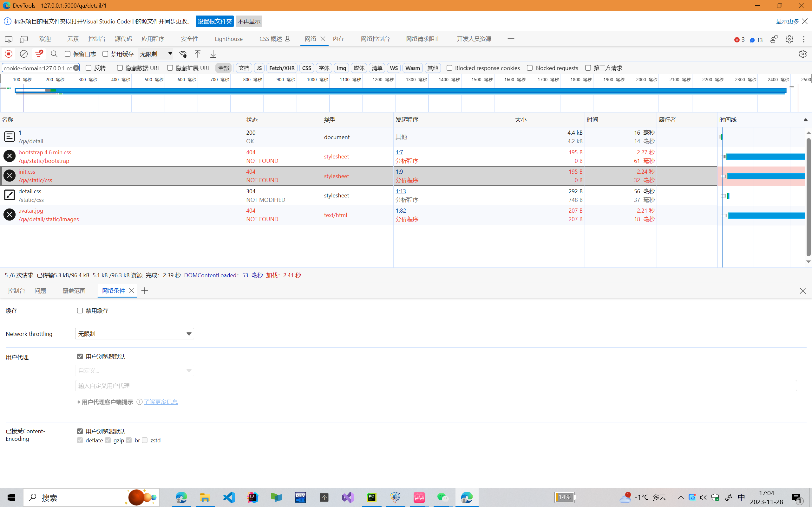Viewport: 812px width, 507px height.
Task: Select the Fetch/XHR filter chip
Action: 282,68
